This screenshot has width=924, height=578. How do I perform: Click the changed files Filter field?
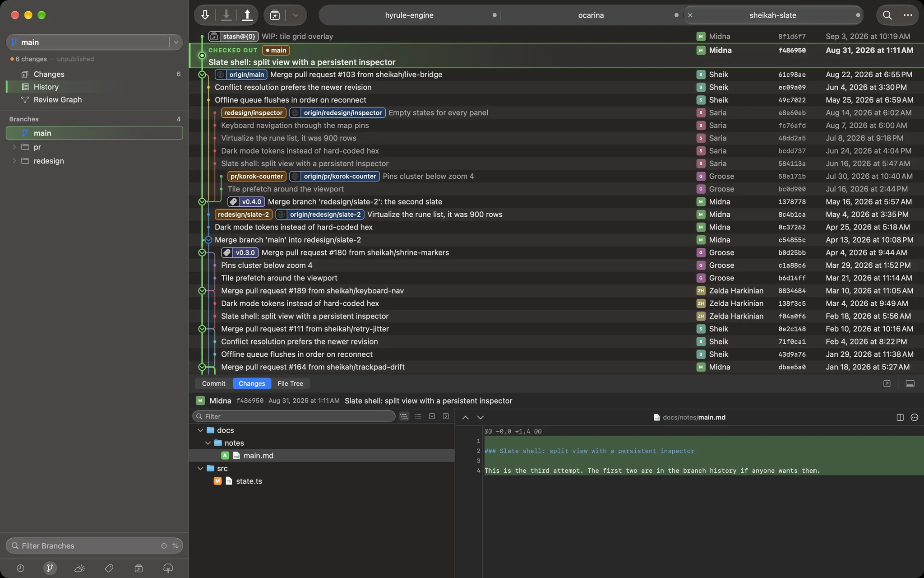tap(294, 416)
